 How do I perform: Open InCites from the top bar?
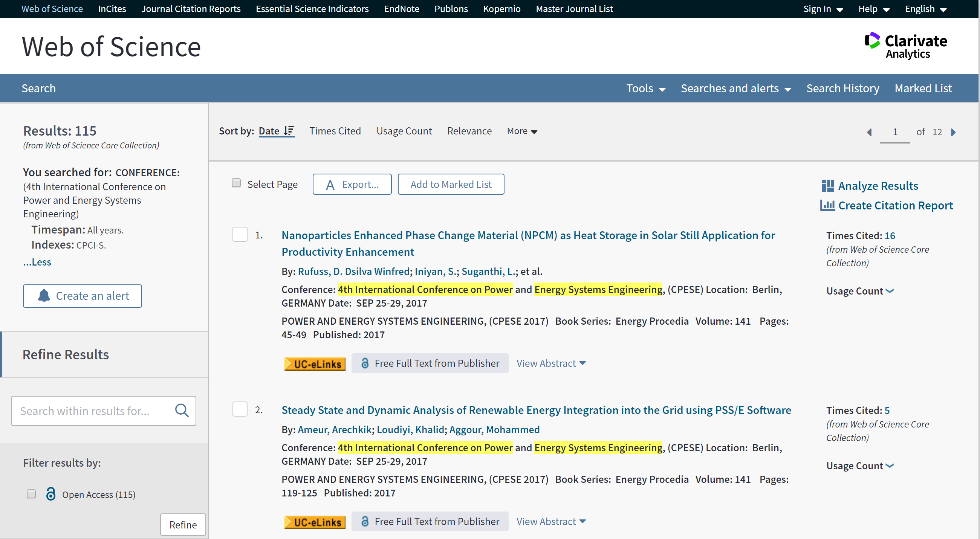[112, 9]
